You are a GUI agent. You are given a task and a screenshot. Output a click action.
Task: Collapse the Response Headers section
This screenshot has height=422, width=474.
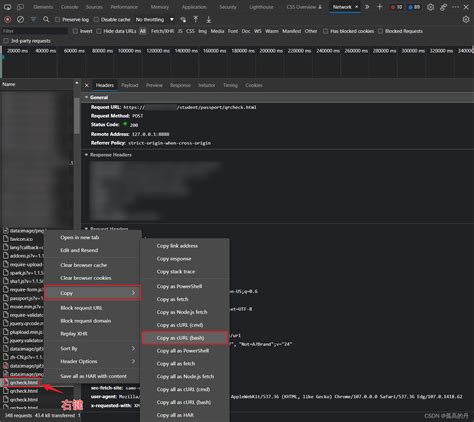(86, 155)
